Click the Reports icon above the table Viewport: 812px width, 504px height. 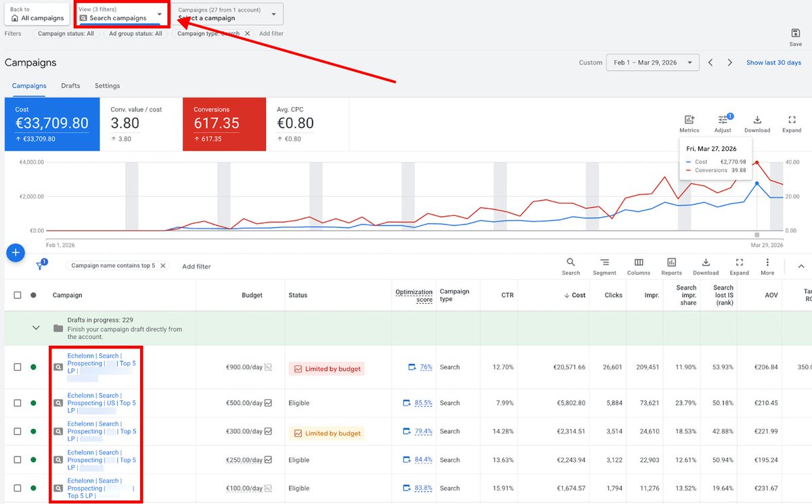coord(671,264)
